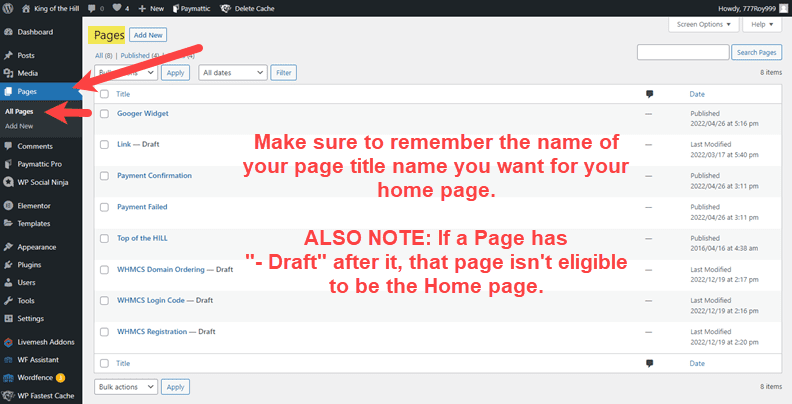Click the plus New icon in admin bar
The image size is (792, 404).
[142, 9]
